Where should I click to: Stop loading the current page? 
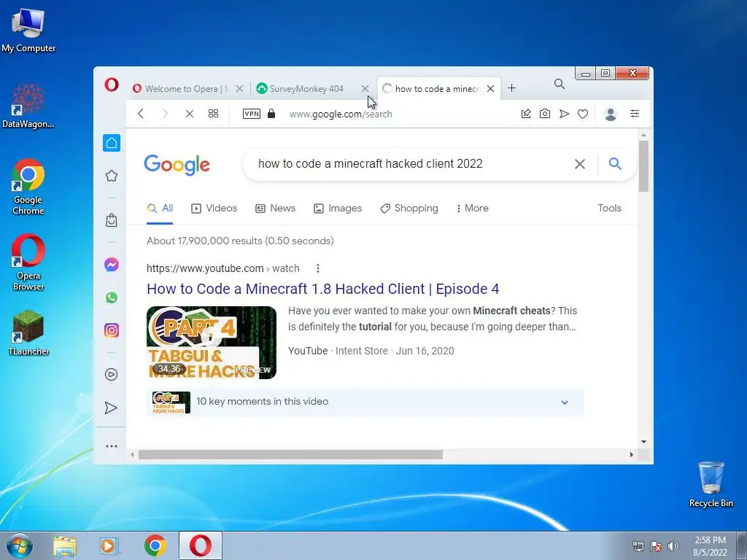(190, 114)
